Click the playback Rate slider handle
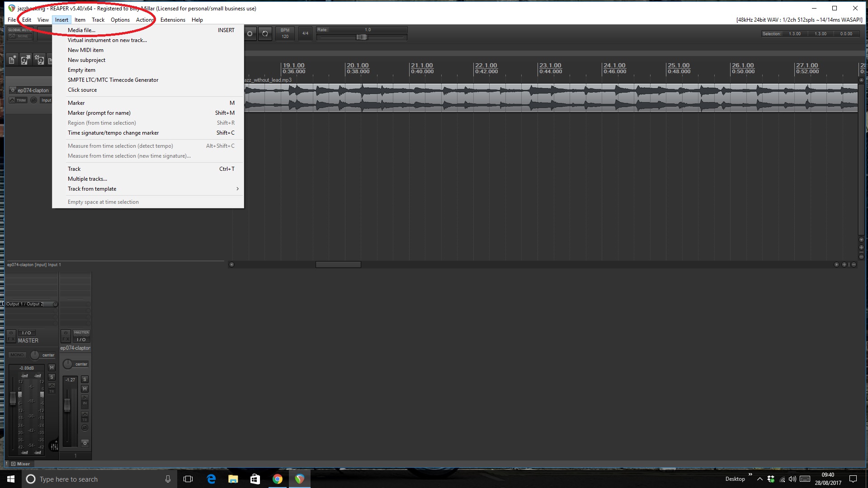 (361, 37)
